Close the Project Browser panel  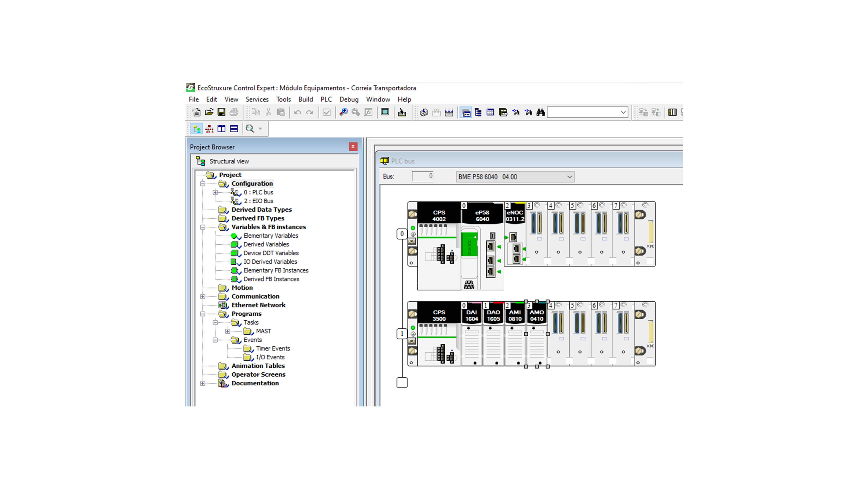[x=353, y=146]
